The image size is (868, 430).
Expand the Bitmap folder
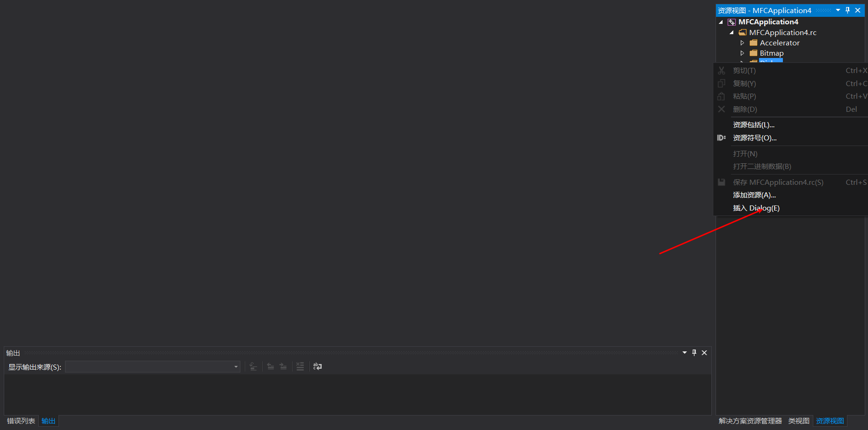(x=742, y=53)
